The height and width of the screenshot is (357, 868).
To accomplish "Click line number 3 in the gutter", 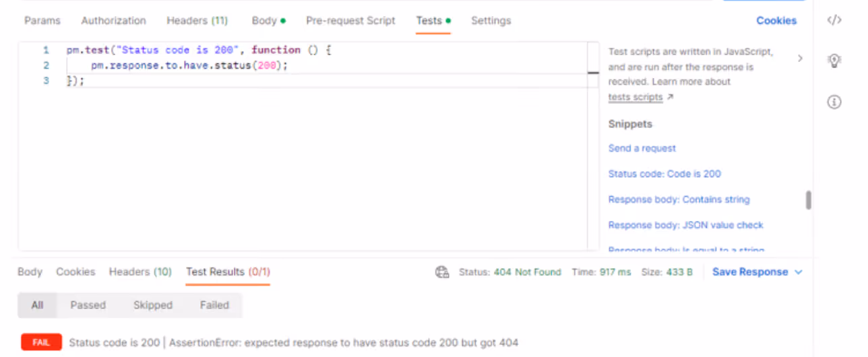I will pos(46,81).
